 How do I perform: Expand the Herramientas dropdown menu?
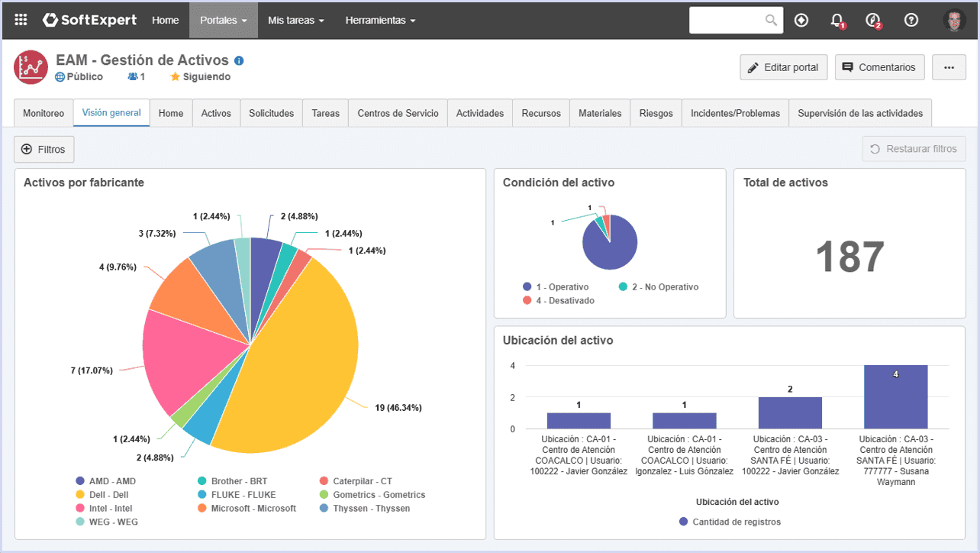point(380,21)
